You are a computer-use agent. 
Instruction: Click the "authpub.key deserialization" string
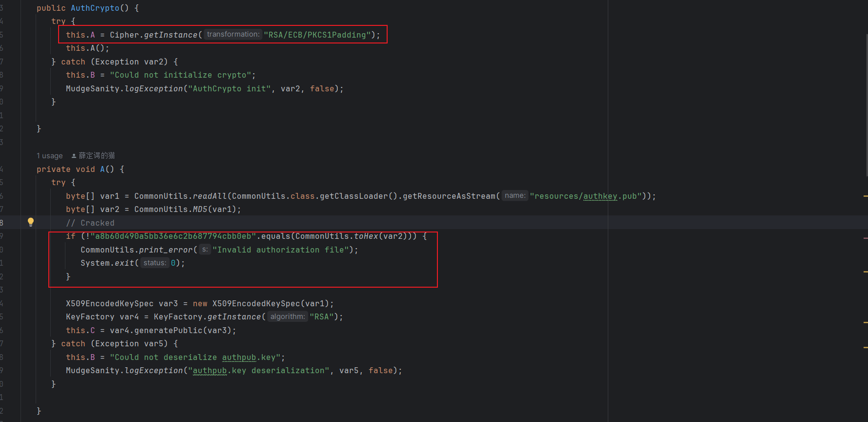click(259, 371)
